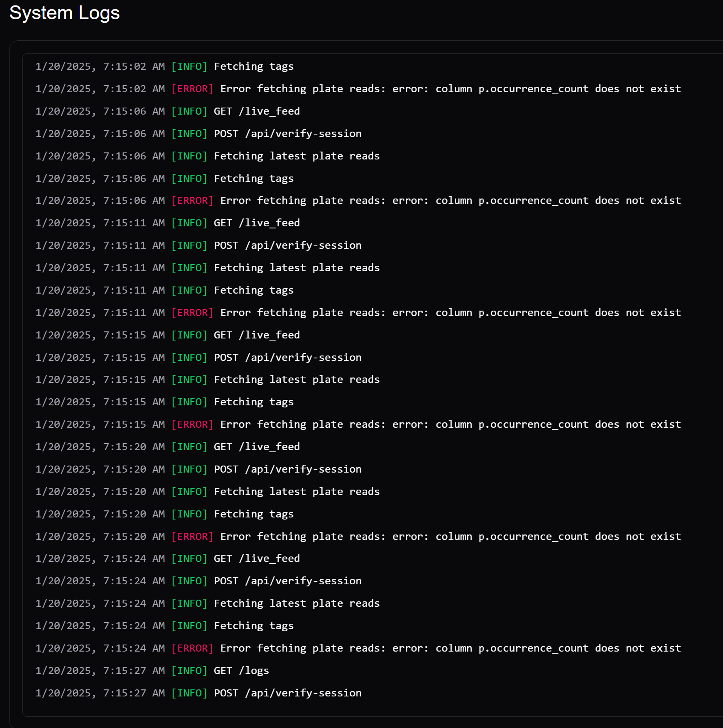Click the ERROR tag on the 7:15:11 entry
Screen dimensions: 723x728
192,313
